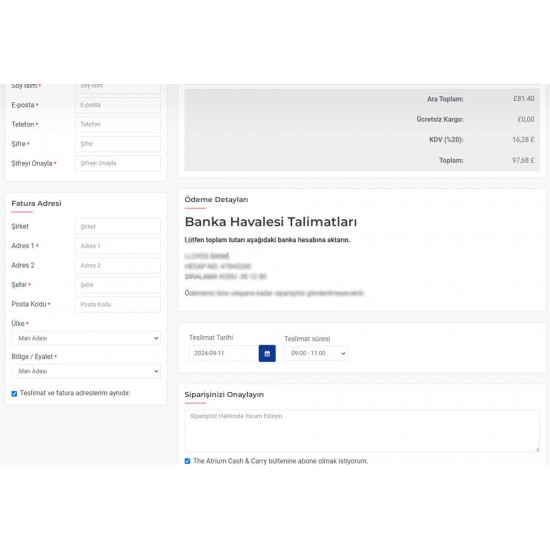This screenshot has height=550, width=550.
Task: Click the KDV (%20) label
Action: tap(446, 140)
